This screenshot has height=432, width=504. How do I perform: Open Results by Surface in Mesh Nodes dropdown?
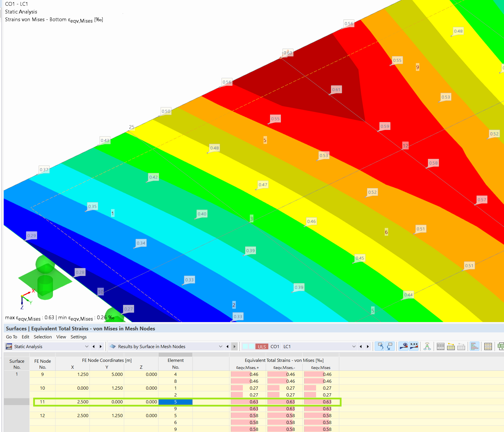pyautogui.click(x=221, y=346)
